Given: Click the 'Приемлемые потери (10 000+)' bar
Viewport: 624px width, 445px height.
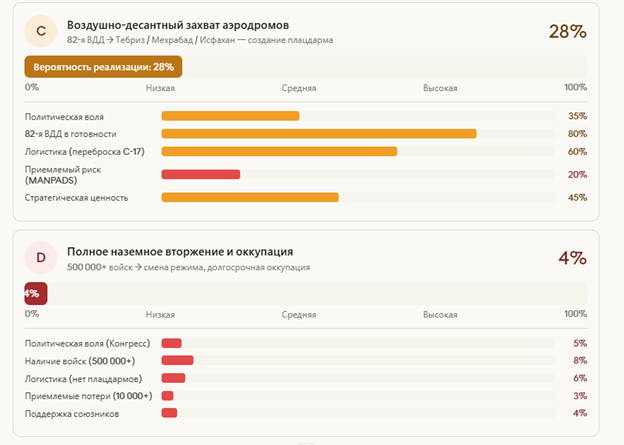Looking at the screenshot, I should pos(167,396).
